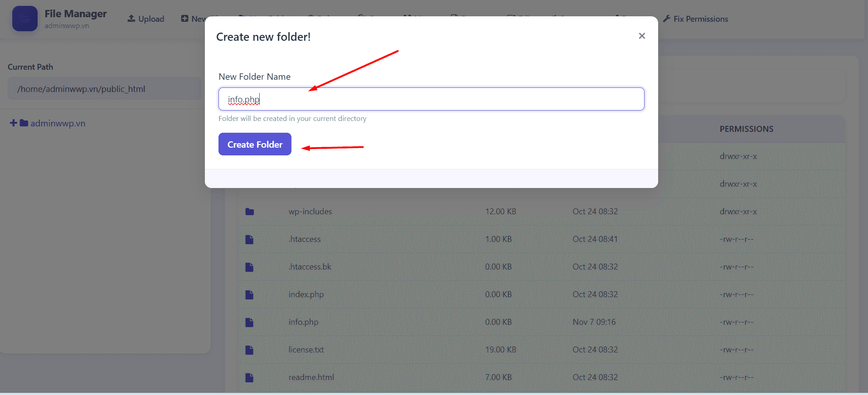Close the Create new folder dialog
This screenshot has width=868, height=395.
pyautogui.click(x=641, y=36)
